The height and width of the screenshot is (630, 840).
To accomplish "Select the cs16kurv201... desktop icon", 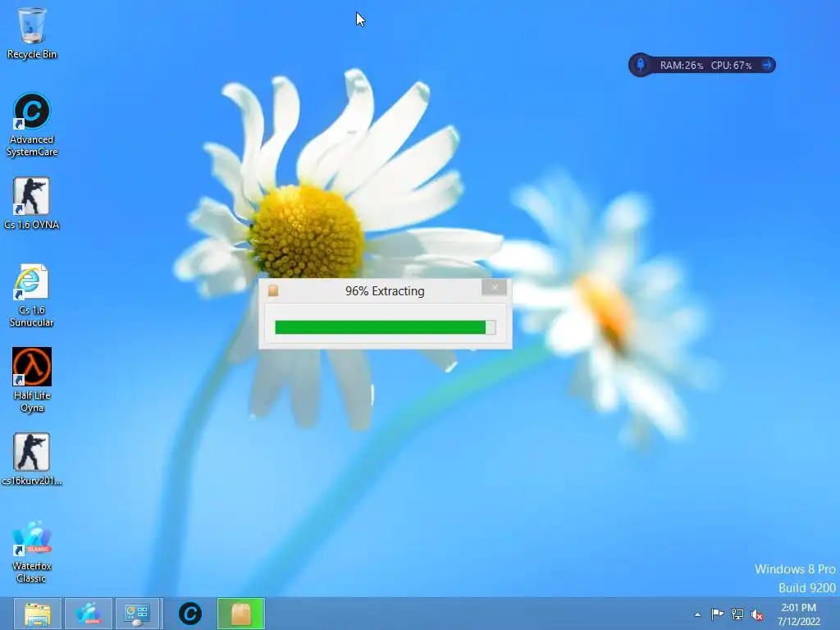I will 32,459.
